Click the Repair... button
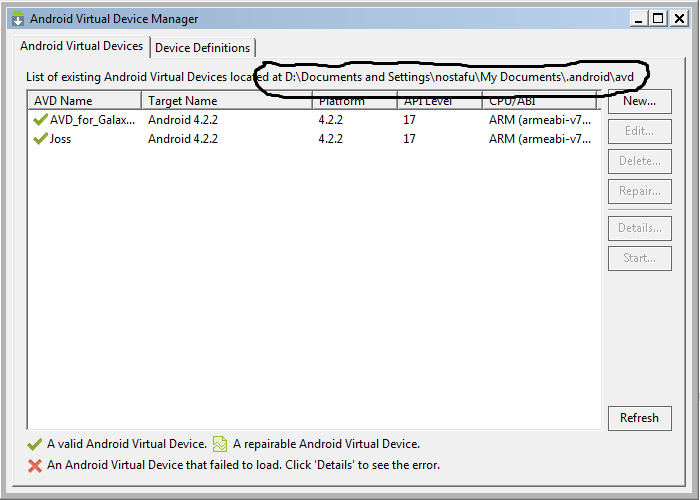This screenshot has height=500, width=700. click(639, 191)
